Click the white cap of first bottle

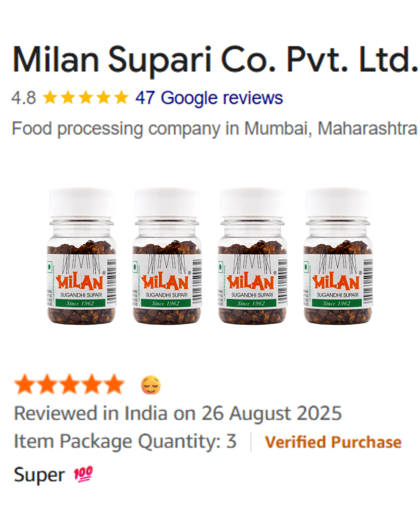point(82,202)
